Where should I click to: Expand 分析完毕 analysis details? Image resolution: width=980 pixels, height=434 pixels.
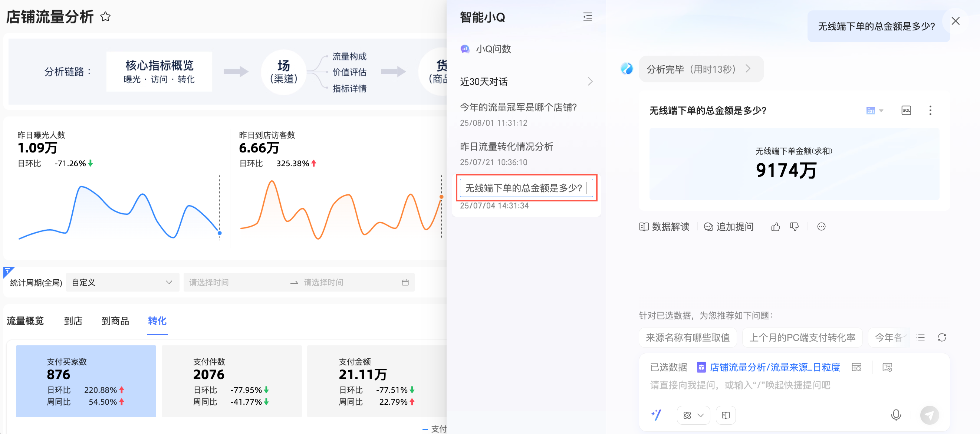point(748,69)
